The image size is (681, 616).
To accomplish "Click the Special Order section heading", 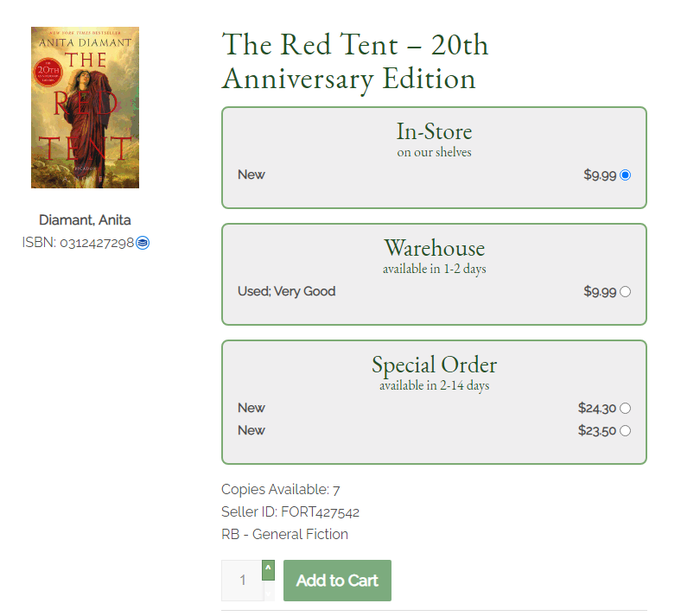I will pyautogui.click(x=435, y=365).
